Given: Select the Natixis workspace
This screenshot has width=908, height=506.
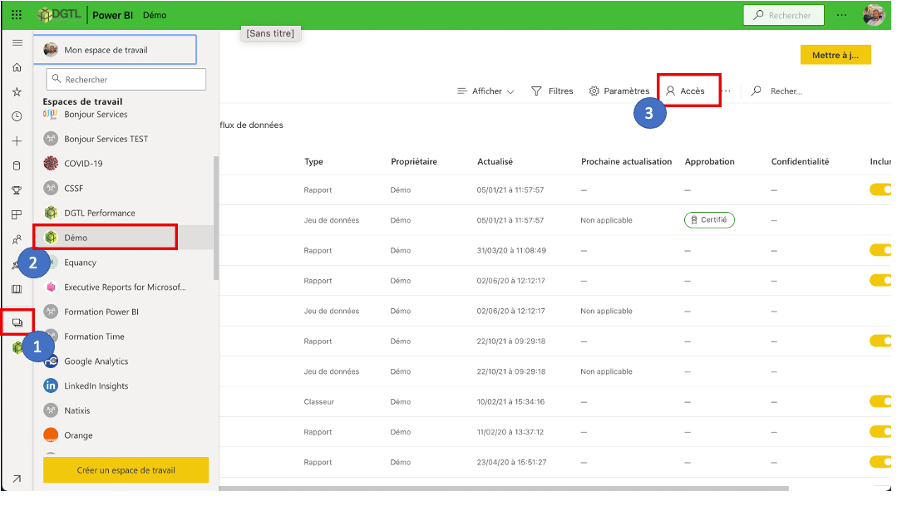Looking at the screenshot, I should pos(124,410).
